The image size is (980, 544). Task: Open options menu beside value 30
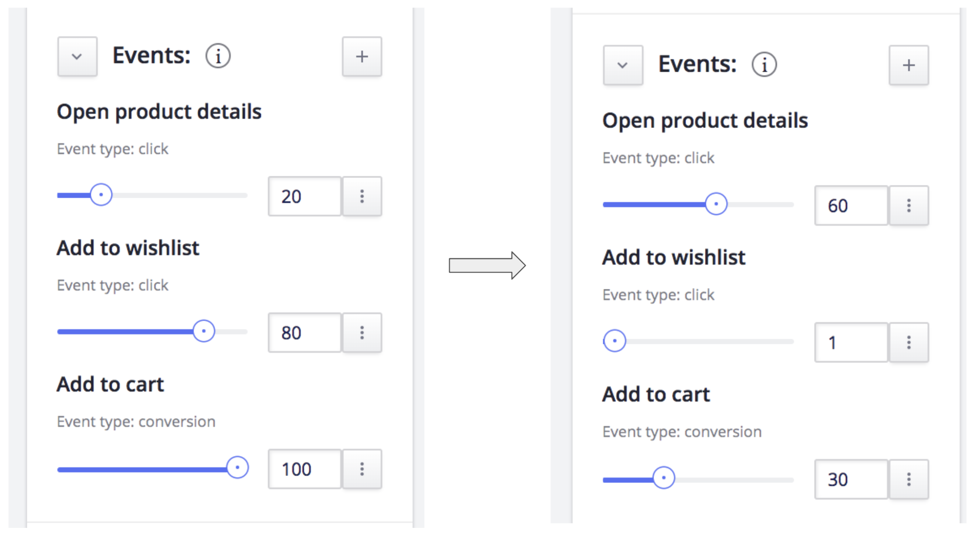coord(909,480)
